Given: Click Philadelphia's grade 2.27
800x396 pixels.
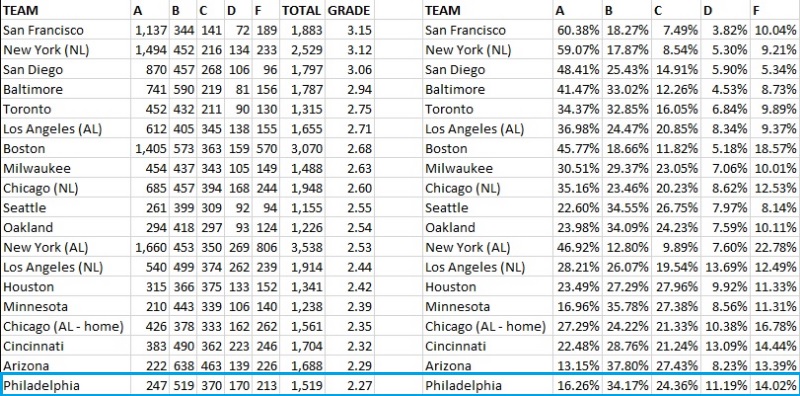Looking at the screenshot, I should [x=360, y=386].
